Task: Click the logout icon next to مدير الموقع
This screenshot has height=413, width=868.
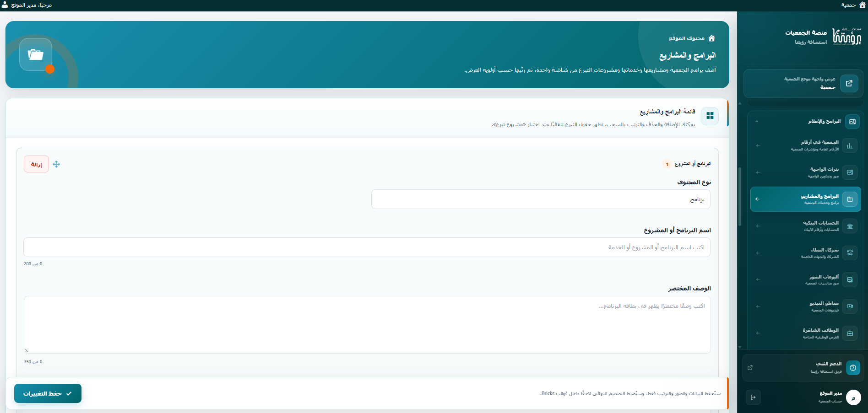Action: [753, 397]
